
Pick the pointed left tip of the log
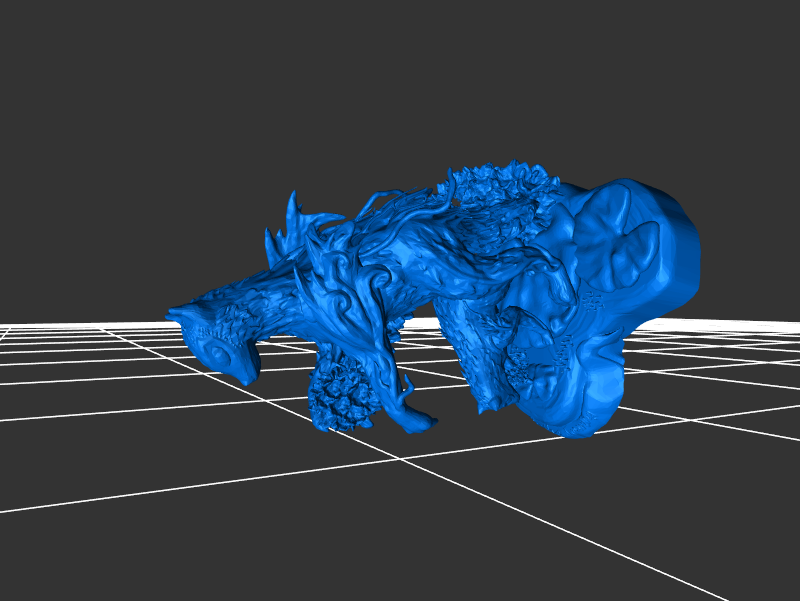point(172,313)
